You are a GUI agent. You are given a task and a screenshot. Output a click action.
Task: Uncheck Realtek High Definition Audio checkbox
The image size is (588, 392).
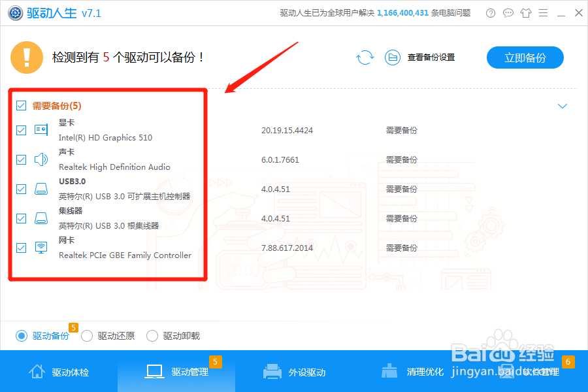click(x=22, y=160)
